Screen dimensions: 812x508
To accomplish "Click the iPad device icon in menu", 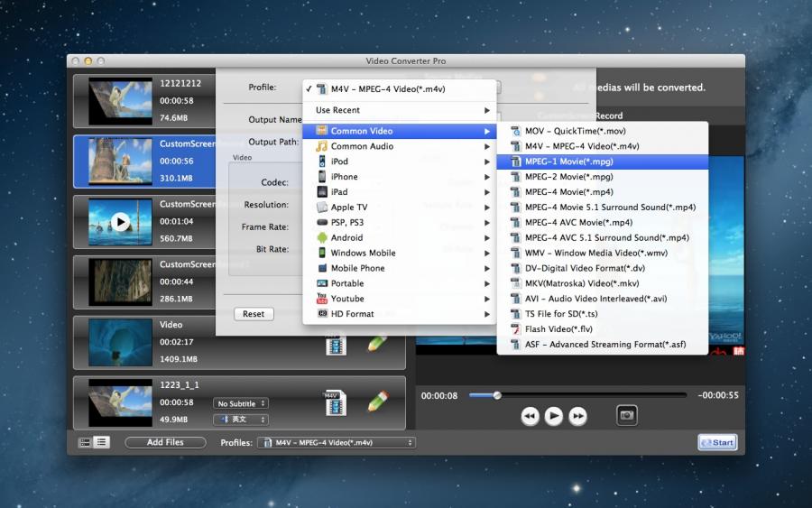I will (321, 192).
